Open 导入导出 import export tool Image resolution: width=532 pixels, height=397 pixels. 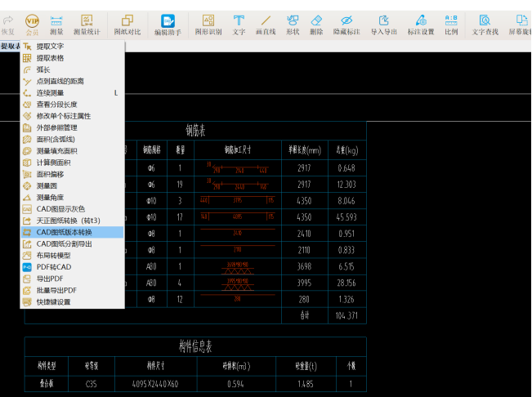tap(384, 25)
